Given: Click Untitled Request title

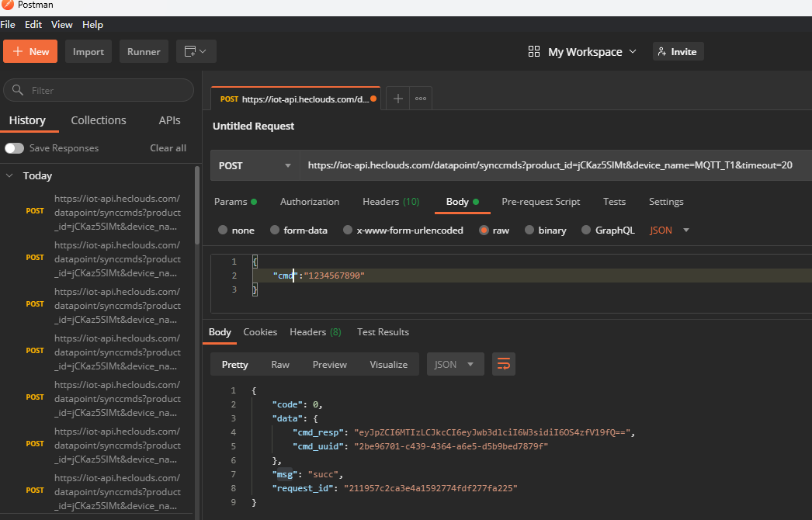Looking at the screenshot, I should click(x=253, y=126).
